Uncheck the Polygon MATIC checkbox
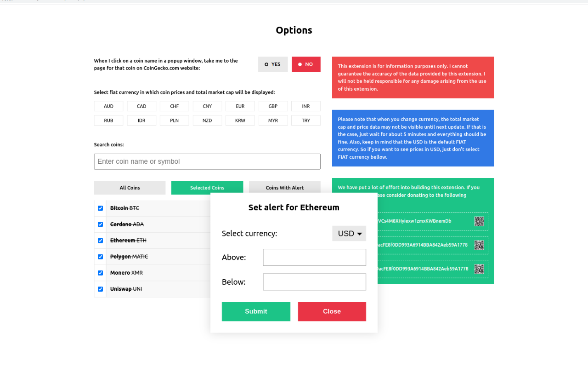588x368 pixels. (100, 257)
